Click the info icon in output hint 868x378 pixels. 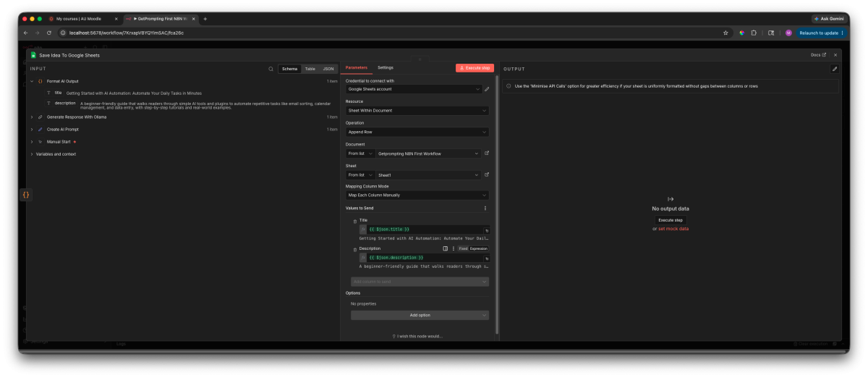point(509,85)
